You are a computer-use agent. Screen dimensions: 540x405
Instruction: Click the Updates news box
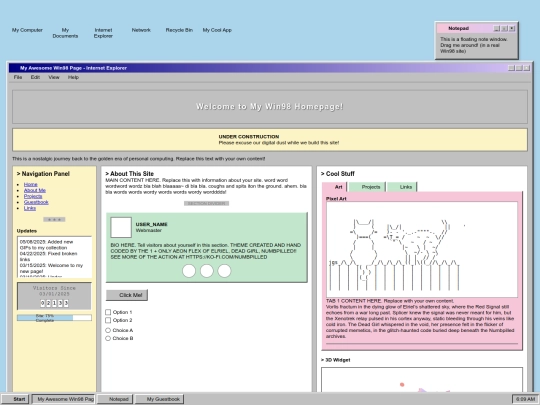click(x=54, y=257)
